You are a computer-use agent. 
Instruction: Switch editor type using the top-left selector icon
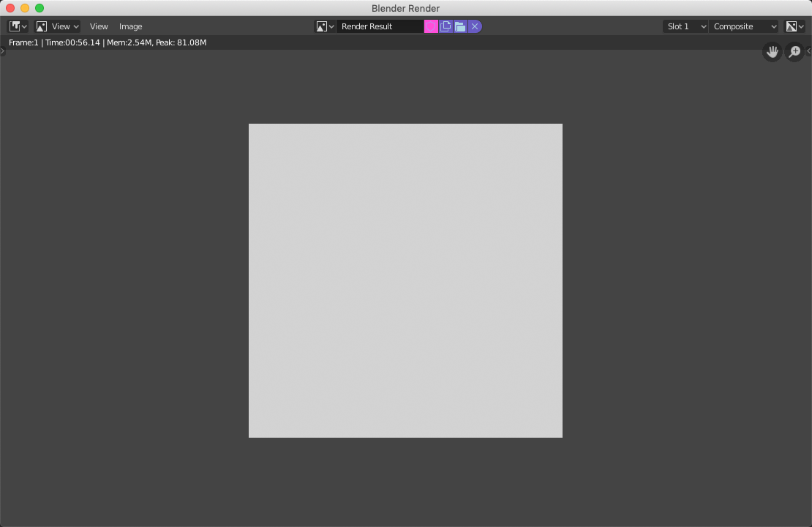click(14, 26)
